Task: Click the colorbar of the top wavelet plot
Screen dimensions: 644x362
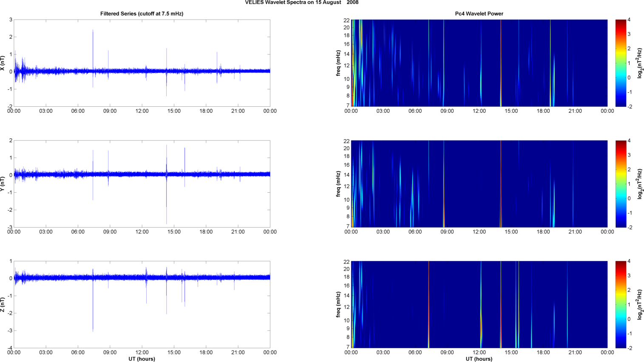Action: 621,63
